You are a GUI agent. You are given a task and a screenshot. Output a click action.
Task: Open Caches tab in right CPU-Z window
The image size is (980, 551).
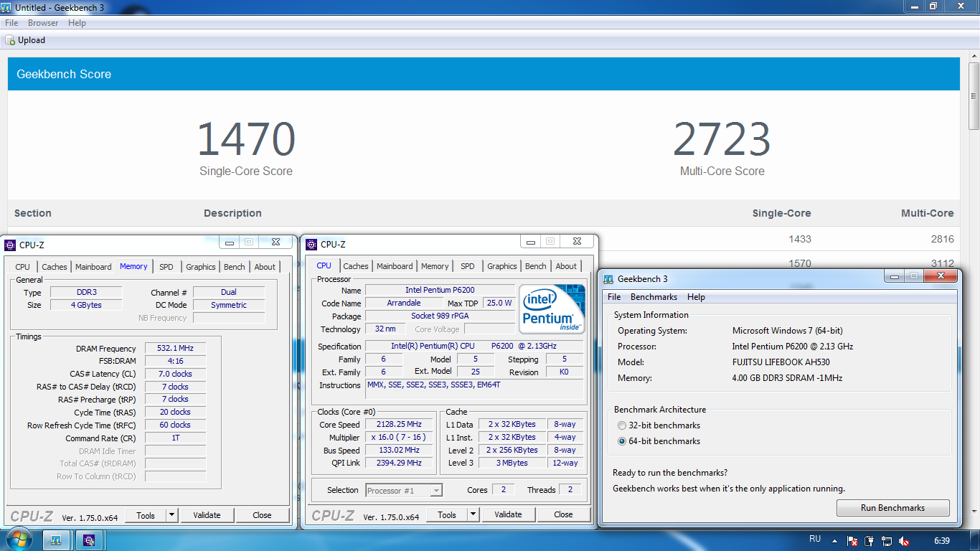(355, 266)
